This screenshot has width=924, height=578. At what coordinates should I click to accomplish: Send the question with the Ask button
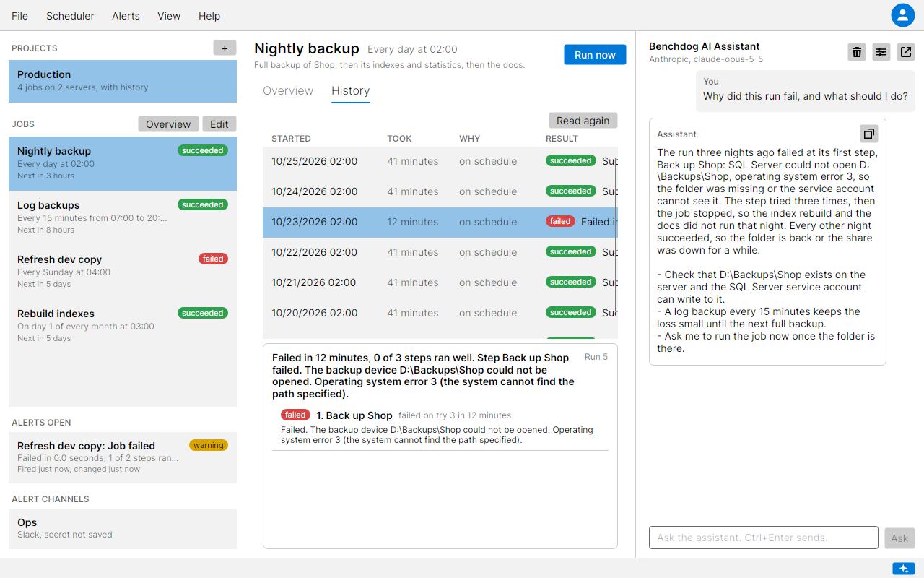[x=899, y=538]
